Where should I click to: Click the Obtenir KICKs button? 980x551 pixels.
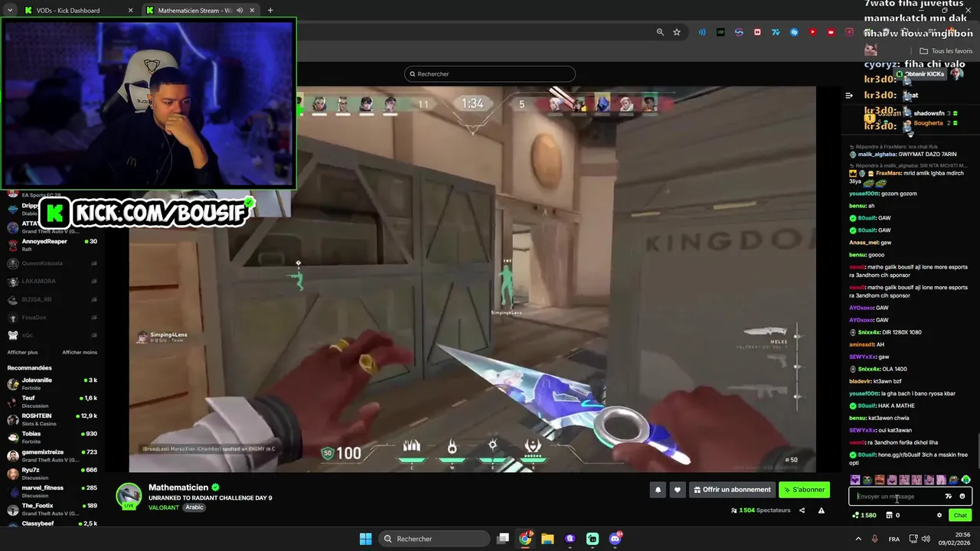click(920, 74)
